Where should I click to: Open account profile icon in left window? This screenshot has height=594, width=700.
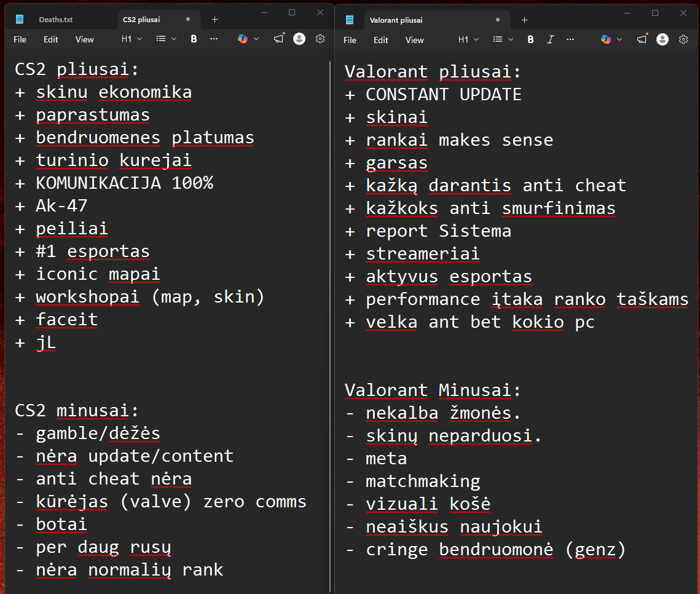click(x=299, y=39)
